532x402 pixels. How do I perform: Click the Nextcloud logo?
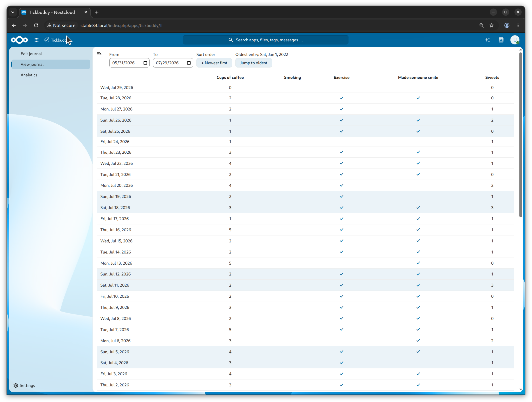(x=19, y=40)
